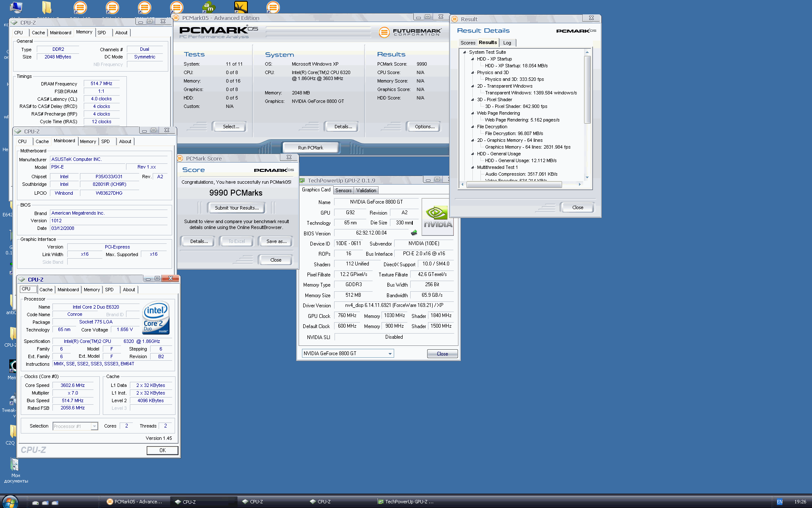Screen dimensions: 812x508
Task: Open About tab in middle CPU-Z window
Action: pyautogui.click(x=125, y=141)
